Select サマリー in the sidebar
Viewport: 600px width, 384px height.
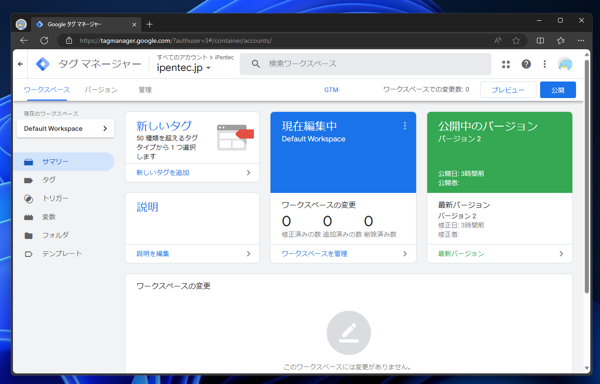tap(64, 162)
